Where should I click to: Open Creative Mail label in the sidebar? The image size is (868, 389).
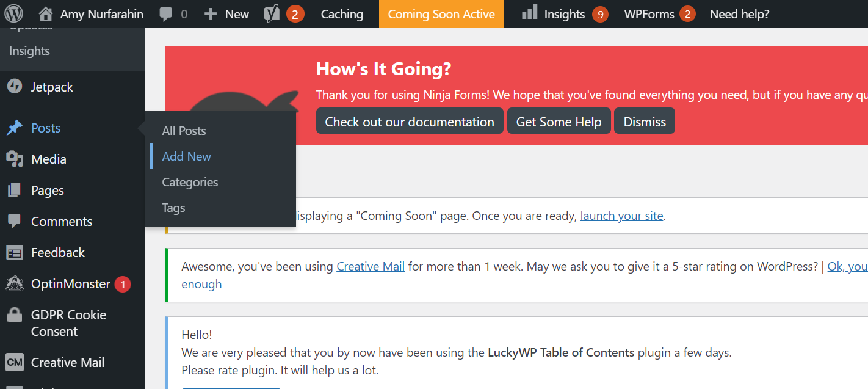tap(68, 363)
